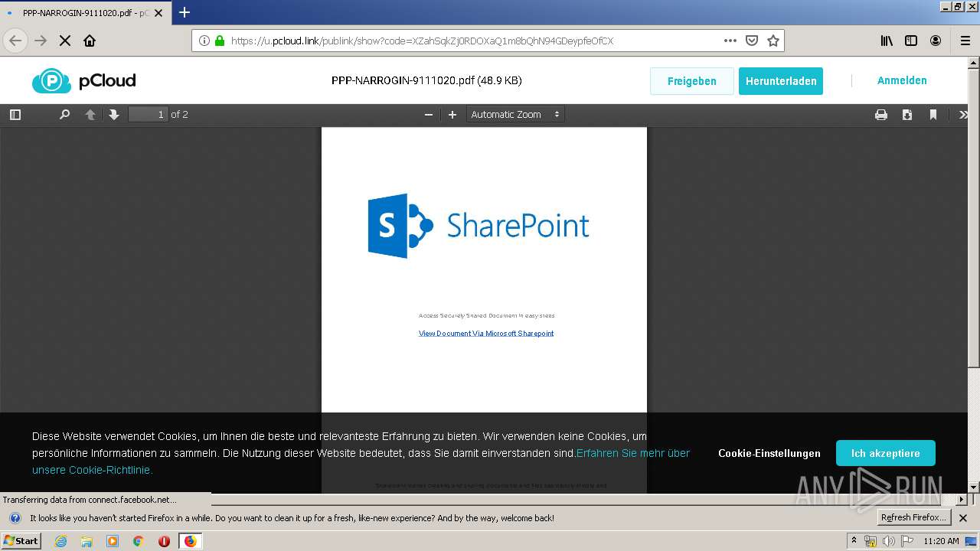
Task: Toggle the PDF viewer sidebar
Action: coord(15,115)
